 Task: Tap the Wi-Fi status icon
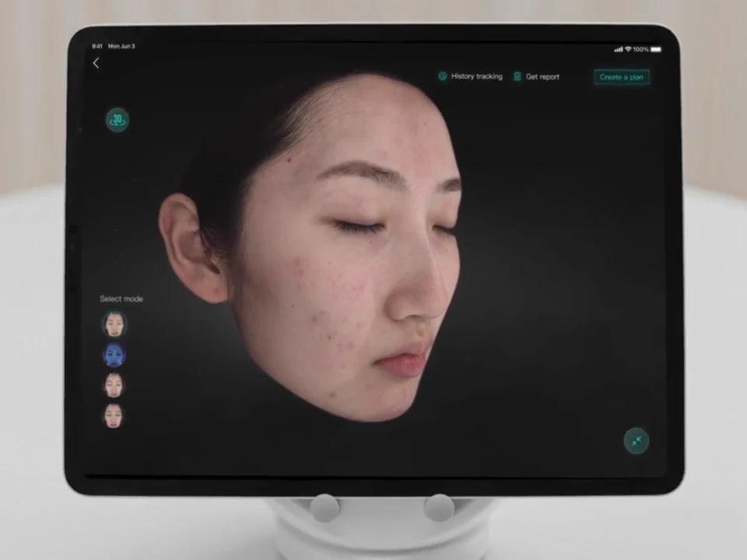[x=628, y=49]
